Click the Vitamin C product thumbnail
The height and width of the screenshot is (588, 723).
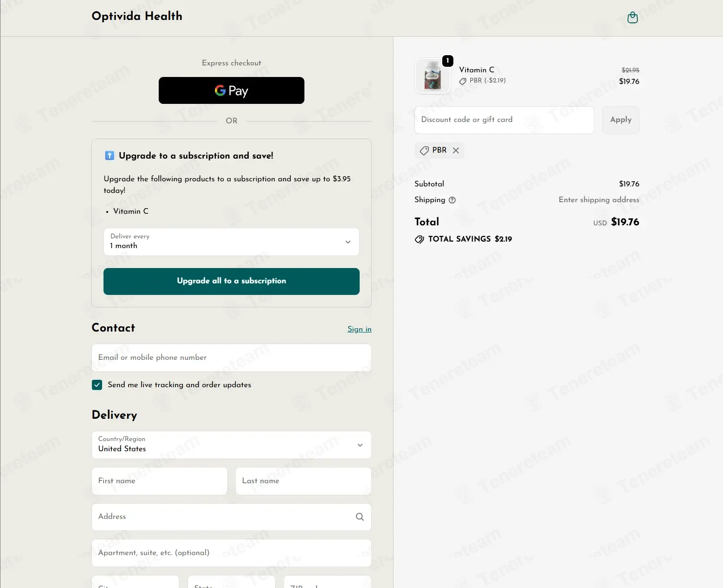[433, 76]
